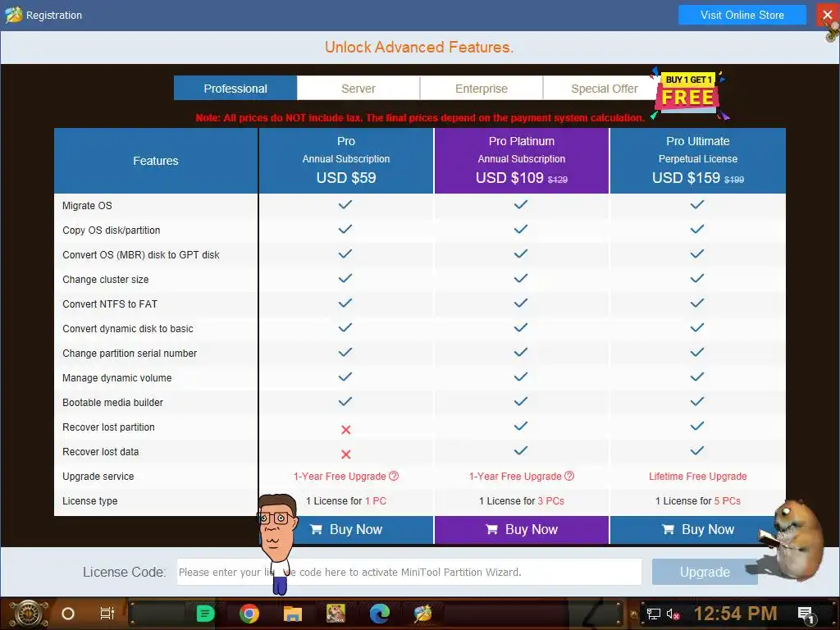The width and height of the screenshot is (840, 630).
Task: Open the Visit Online Store button
Action: (x=742, y=15)
